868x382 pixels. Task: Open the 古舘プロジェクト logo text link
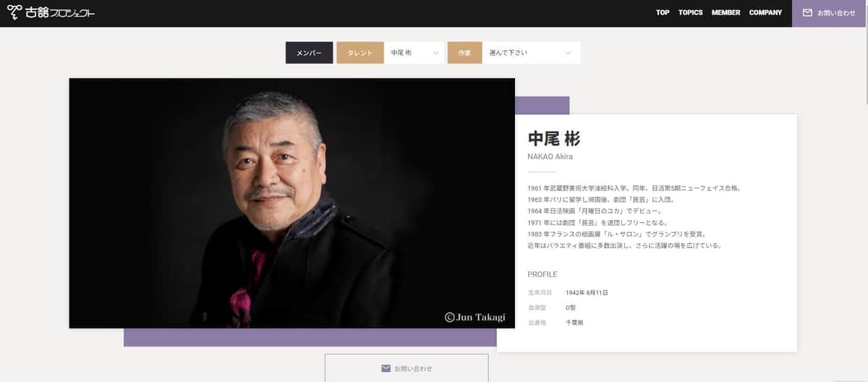59,13
